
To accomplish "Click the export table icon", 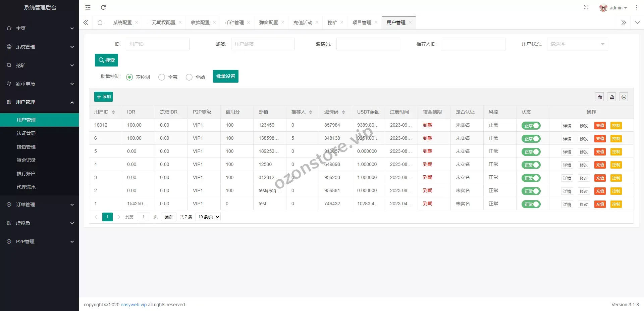I will point(612,97).
